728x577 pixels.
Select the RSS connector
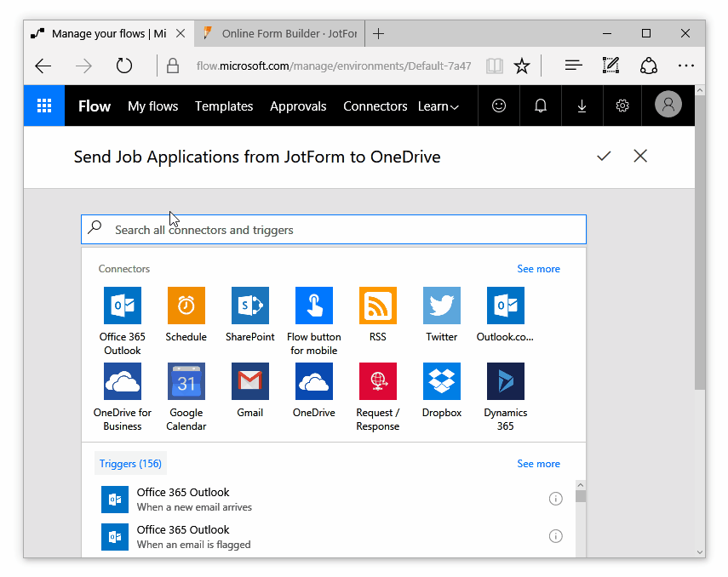(x=377, y=306)
